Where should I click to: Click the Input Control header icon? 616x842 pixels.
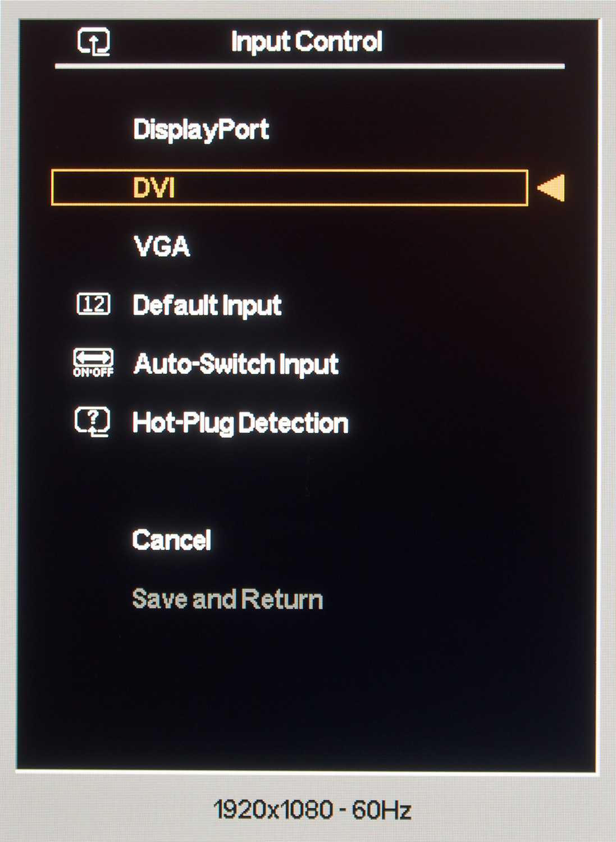click(94, 42)
